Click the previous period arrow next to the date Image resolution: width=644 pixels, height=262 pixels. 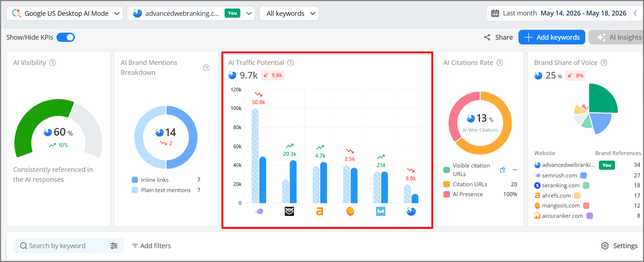(636, 13)
